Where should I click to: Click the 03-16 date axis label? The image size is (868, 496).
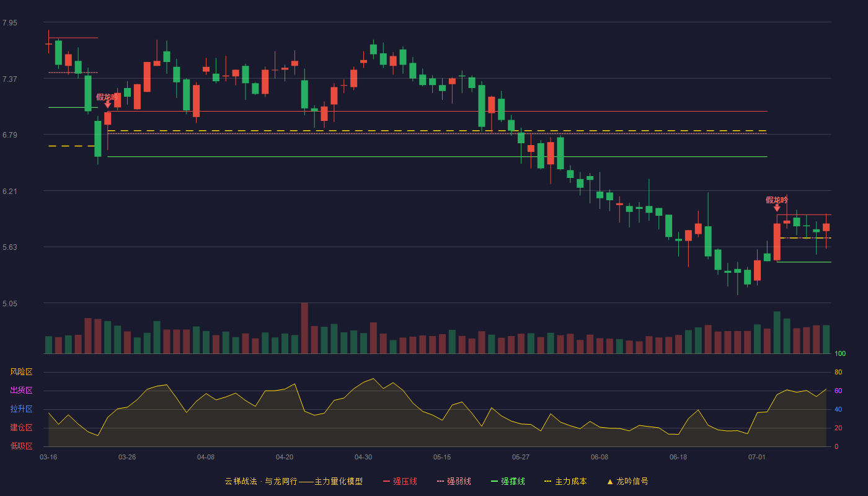tap(48, 457)
